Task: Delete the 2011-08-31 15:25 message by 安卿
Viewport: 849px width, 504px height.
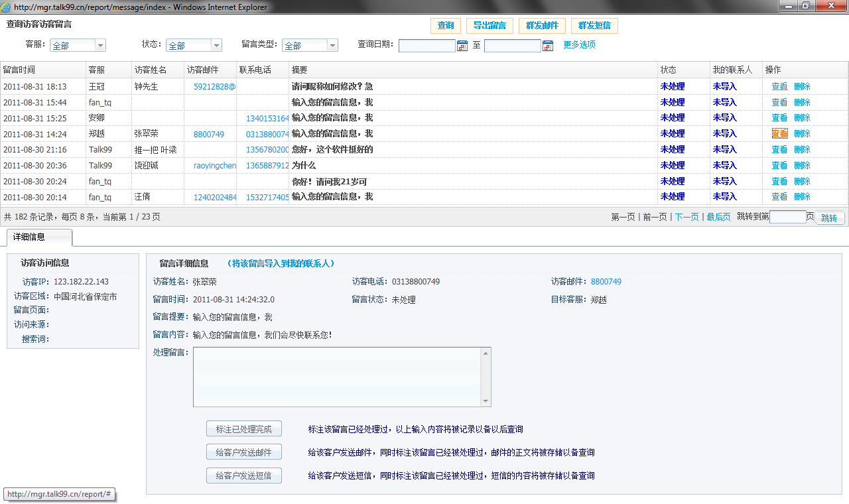Action: coord(802,117)
